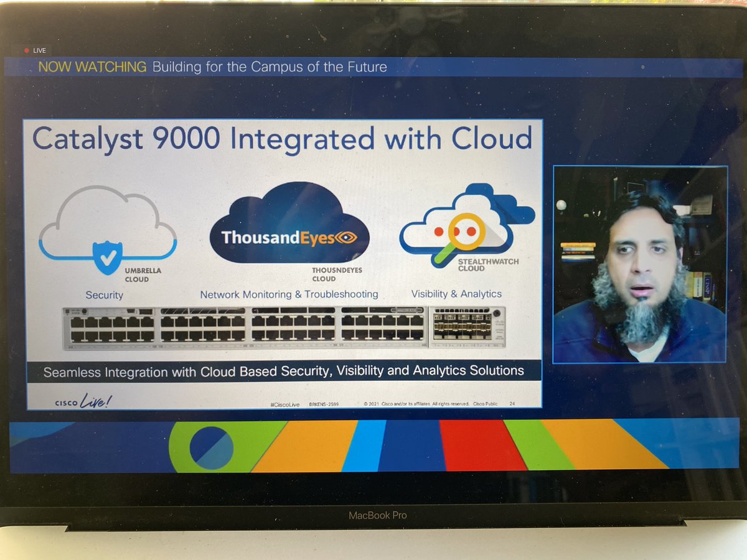The image size is (747, 560).
Task: Click the 'BRKENS-2599' session code
Action: [323, 404]
